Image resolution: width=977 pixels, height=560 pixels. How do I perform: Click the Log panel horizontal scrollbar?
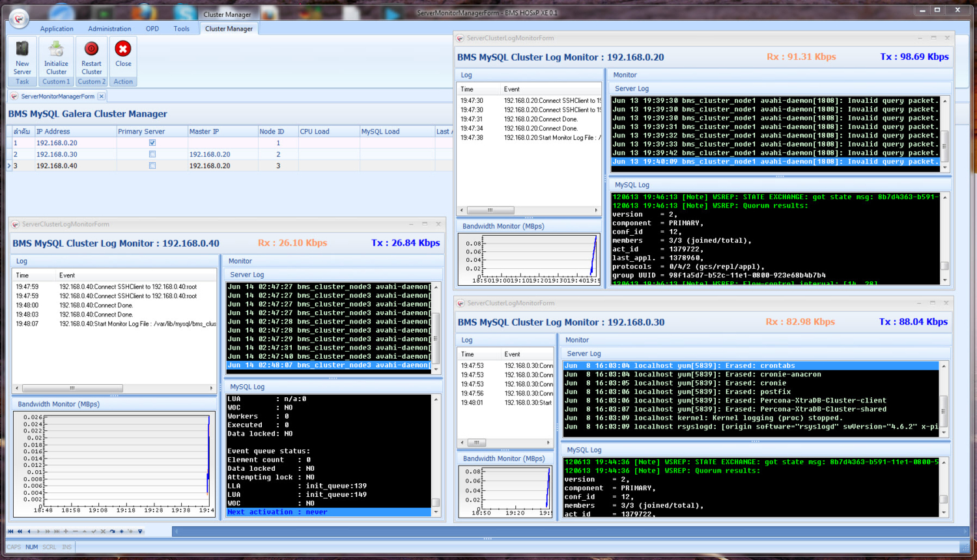pyautogui.click(x=490, y=210)
